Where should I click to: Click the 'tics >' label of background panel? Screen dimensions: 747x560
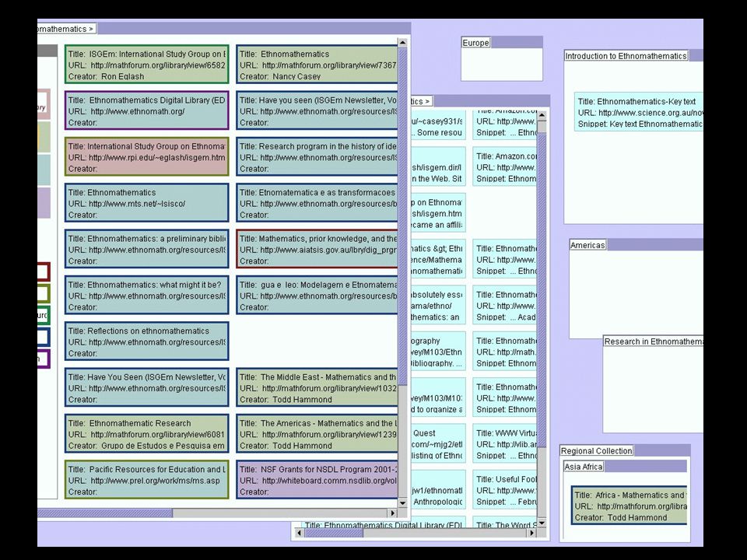point(421,101)
